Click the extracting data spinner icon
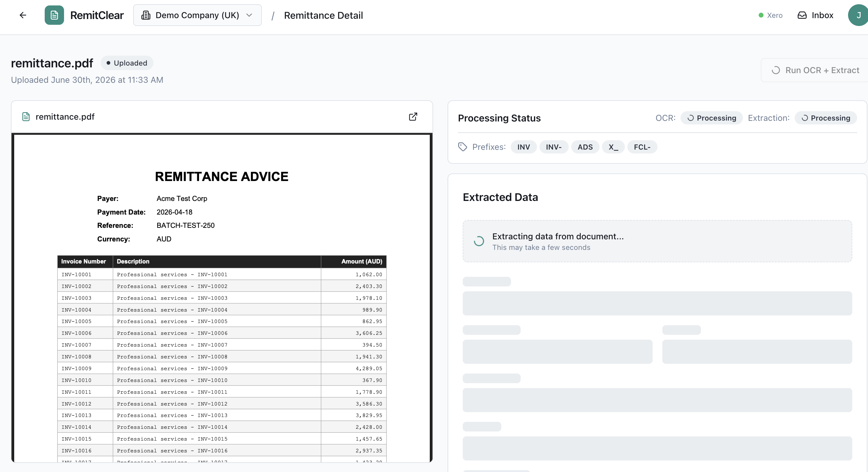The width and height of the screenshot is (868, 472). (479, 241)
